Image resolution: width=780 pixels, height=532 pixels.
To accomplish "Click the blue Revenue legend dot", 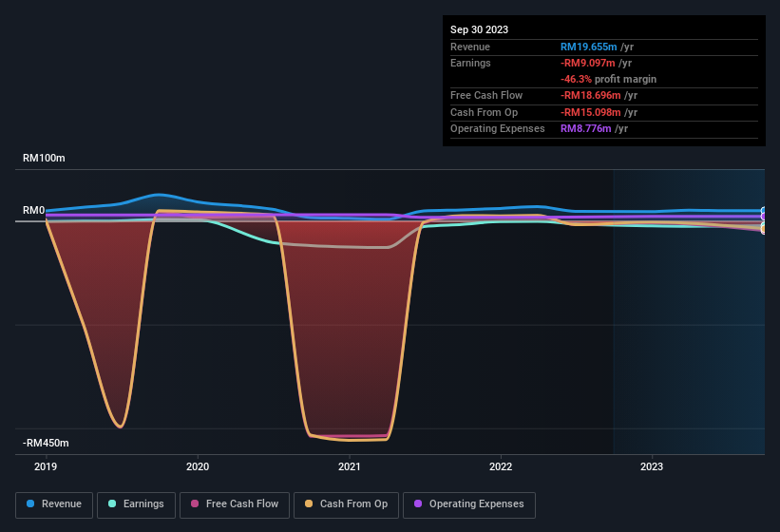I will [30, 503].
